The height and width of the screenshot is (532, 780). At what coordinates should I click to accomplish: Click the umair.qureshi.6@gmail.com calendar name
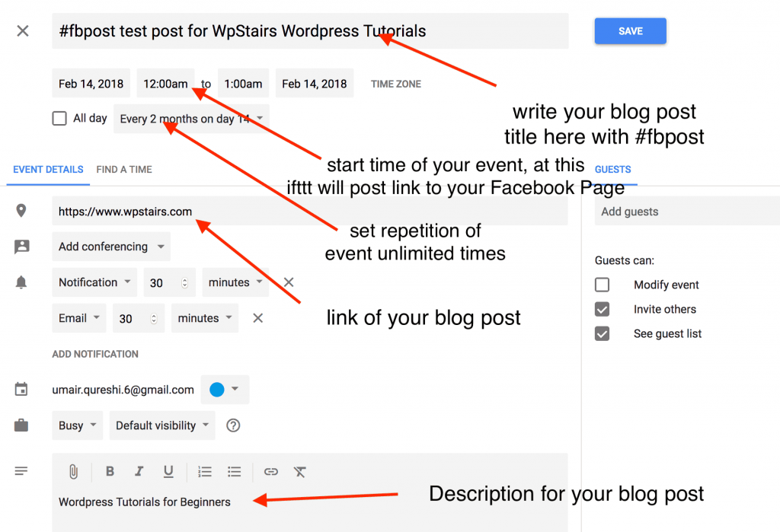click(x=123, y=390)
